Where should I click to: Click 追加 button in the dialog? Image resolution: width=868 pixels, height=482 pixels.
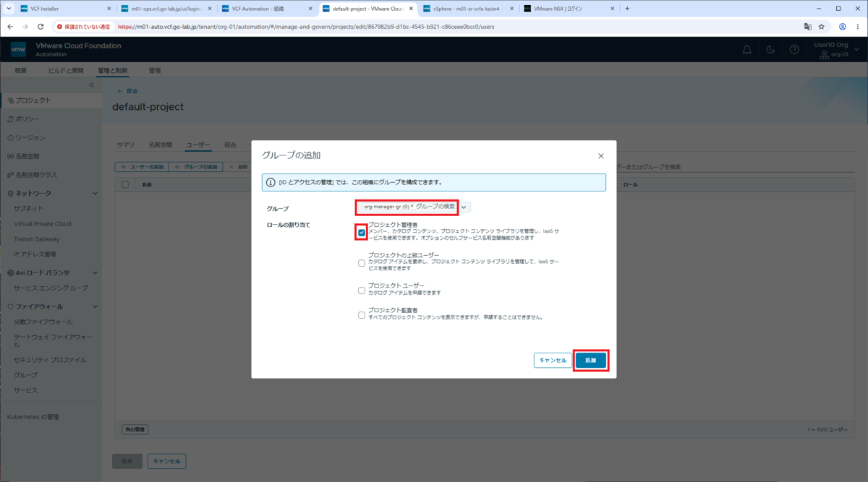pyautogui.click(x=591, y=360)
